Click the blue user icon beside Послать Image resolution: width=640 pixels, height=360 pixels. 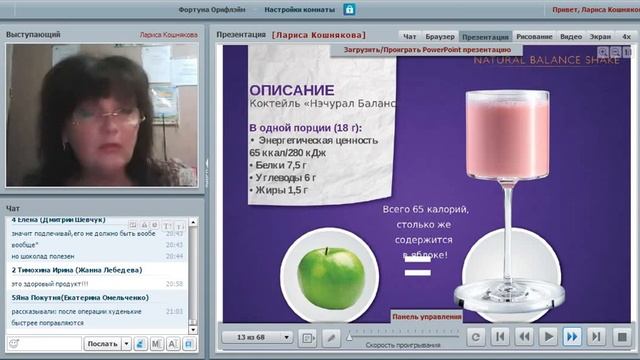[140, 344]
